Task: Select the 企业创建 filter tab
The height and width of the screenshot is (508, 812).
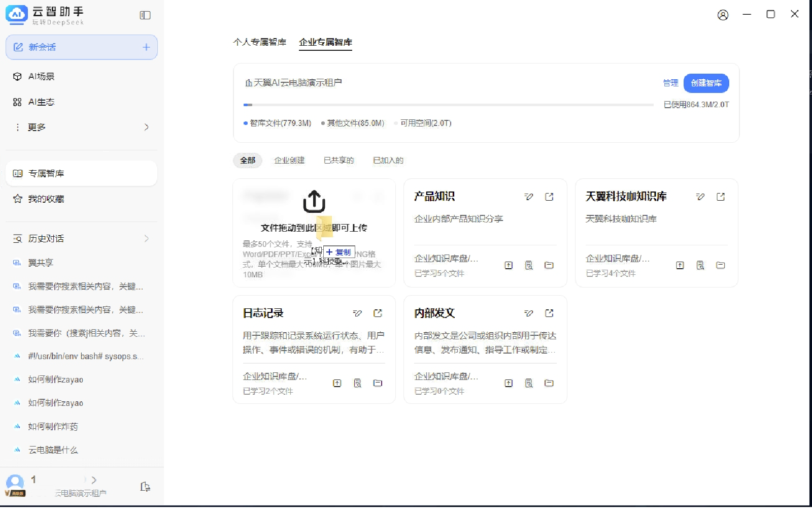Action: (x=289, y=161)
